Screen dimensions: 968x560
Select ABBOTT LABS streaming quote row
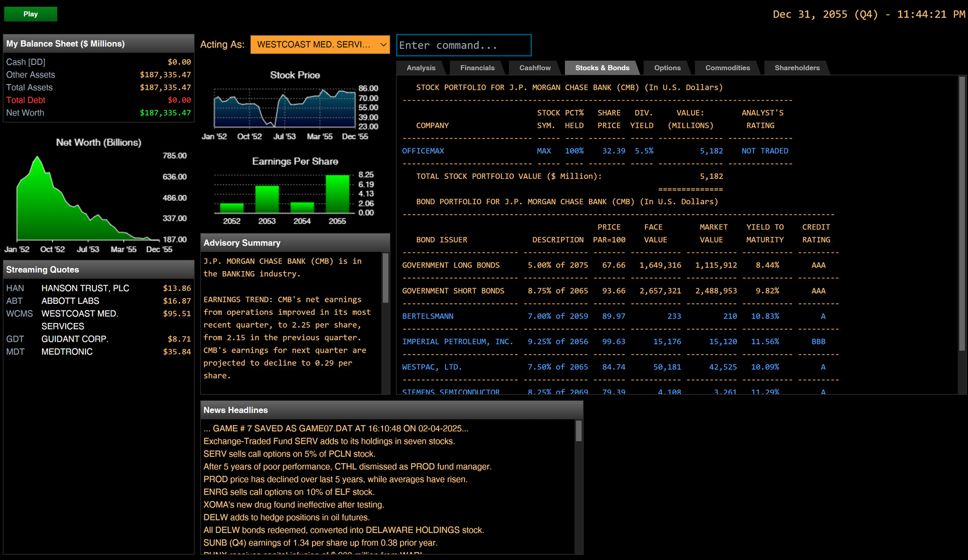click(99, 301)
